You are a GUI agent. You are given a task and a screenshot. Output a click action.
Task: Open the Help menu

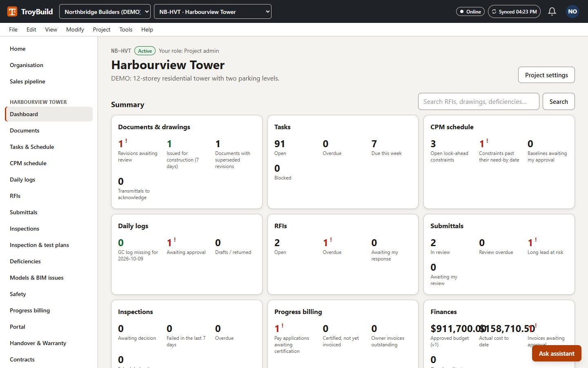(147, 29)
